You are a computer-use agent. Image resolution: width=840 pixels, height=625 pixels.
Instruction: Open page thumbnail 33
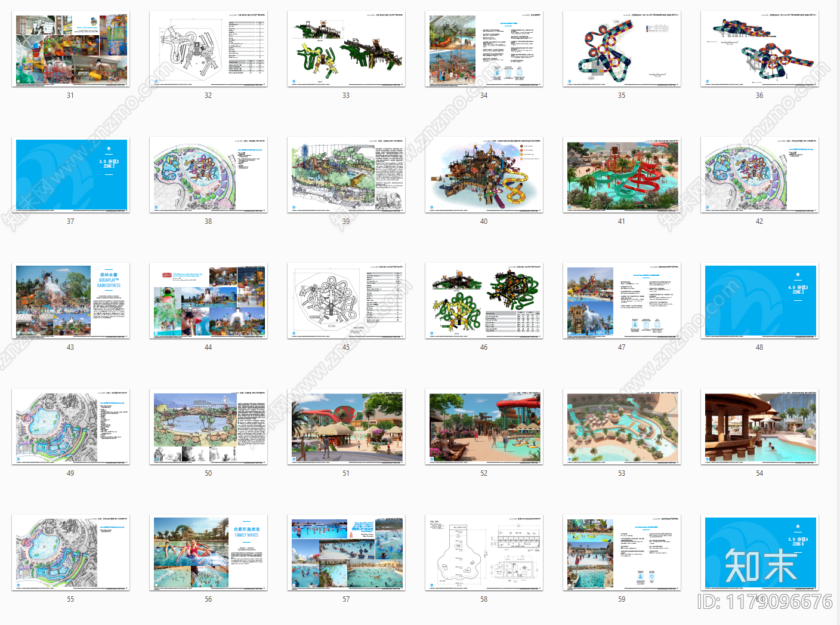[x=346, y=49]
